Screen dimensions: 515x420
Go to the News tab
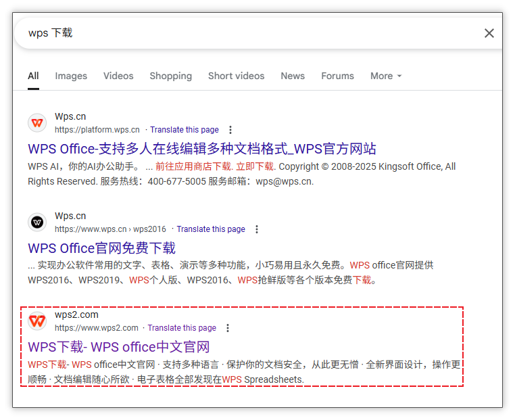point(293,76)
